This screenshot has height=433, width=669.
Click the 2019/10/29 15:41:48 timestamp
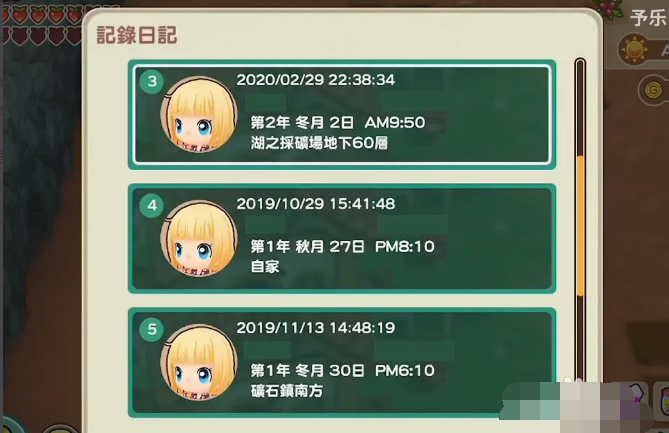316,204
